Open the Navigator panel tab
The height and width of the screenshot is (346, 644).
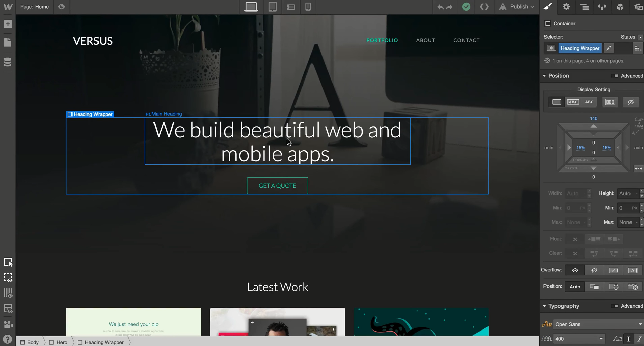pyautogui.click(x=584, y=7)
